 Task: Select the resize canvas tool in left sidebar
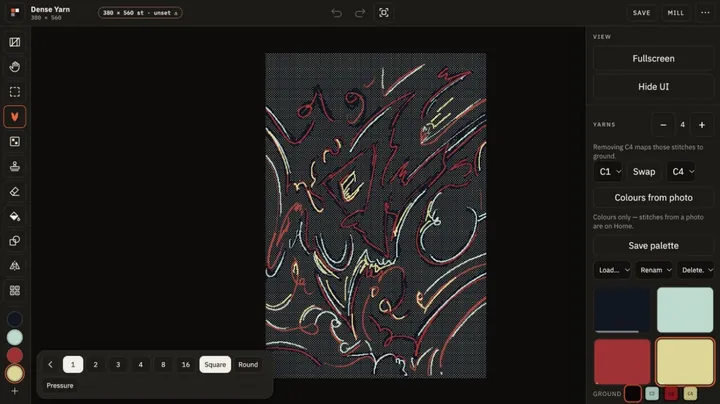click(x=15, y=42)
